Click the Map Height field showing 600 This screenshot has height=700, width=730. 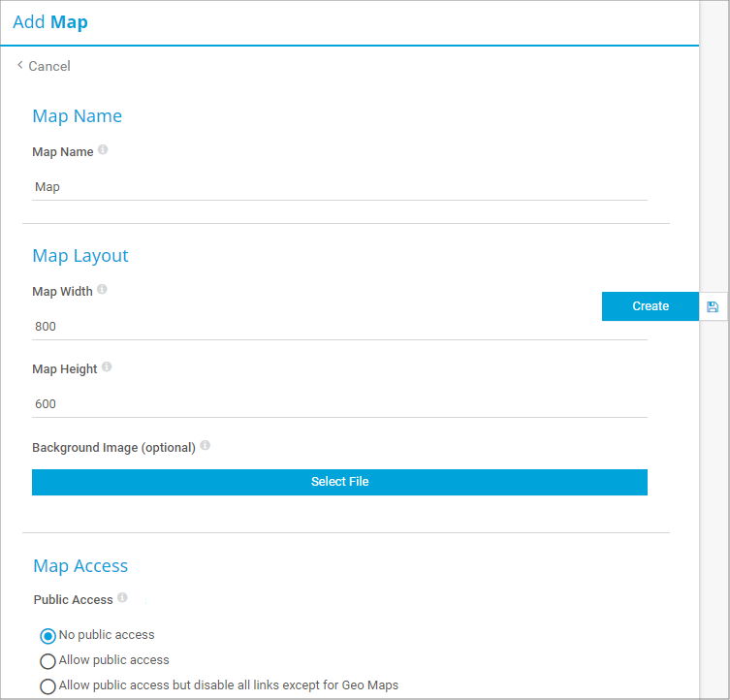(339, 403)
